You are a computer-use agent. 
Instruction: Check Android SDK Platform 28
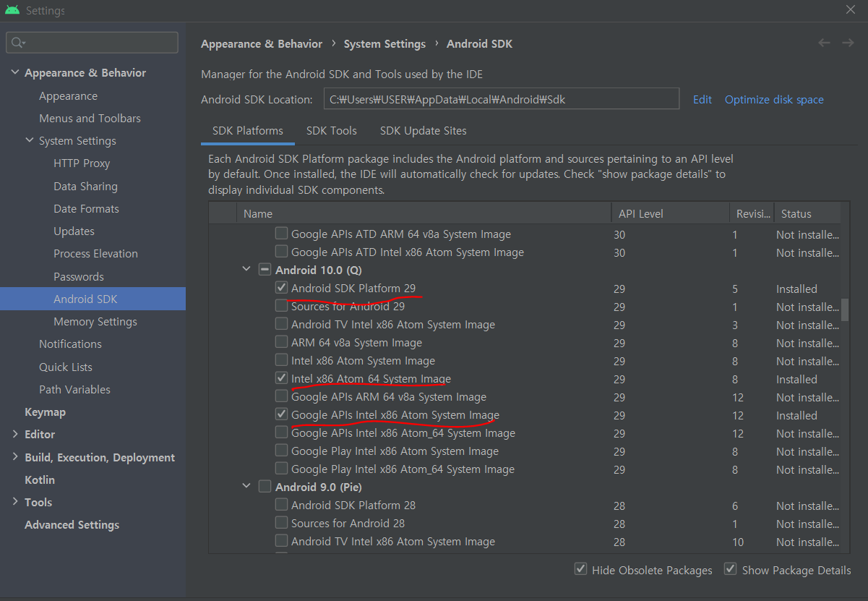(x=281, y=505)
